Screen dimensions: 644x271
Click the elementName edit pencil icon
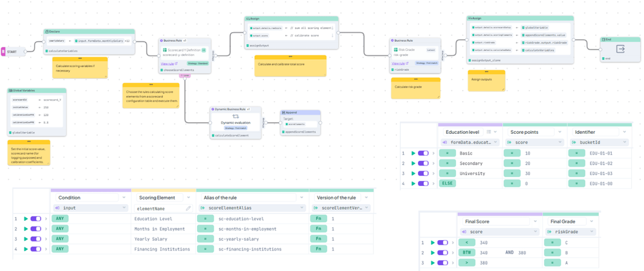point(188,208)
